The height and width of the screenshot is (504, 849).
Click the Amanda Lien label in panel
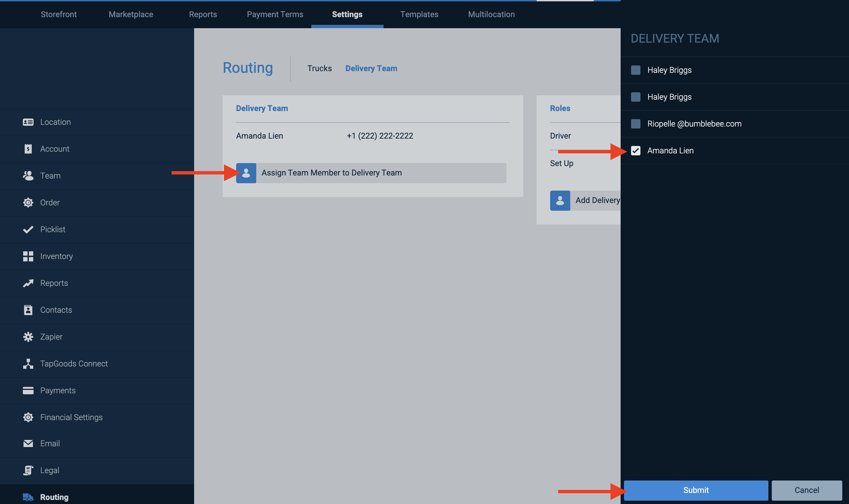point(670,151)
